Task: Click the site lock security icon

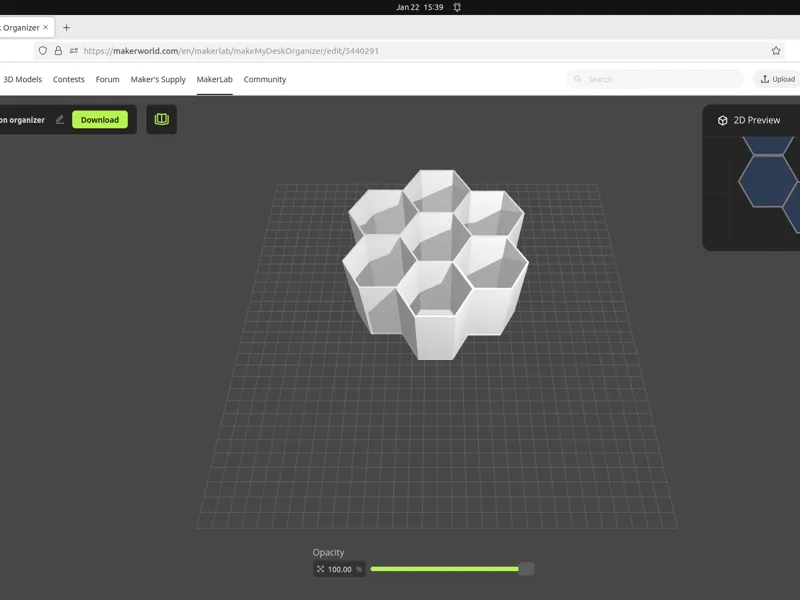Action: click(58, 51)
